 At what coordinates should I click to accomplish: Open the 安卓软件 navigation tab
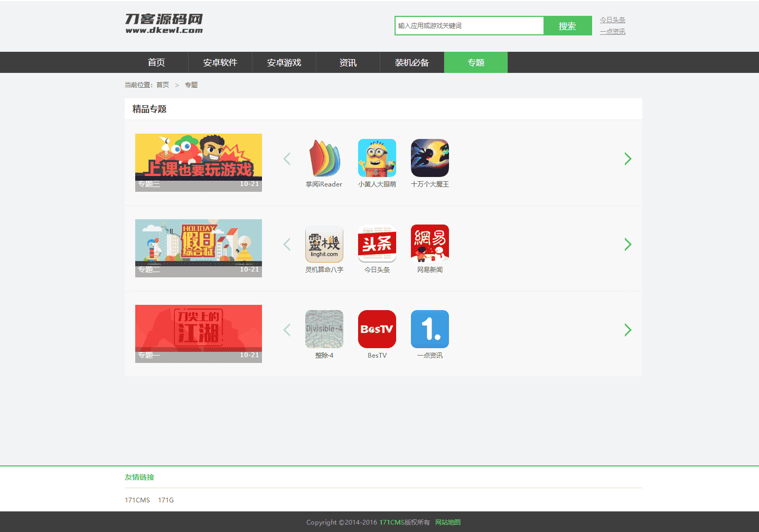[220, 62]
